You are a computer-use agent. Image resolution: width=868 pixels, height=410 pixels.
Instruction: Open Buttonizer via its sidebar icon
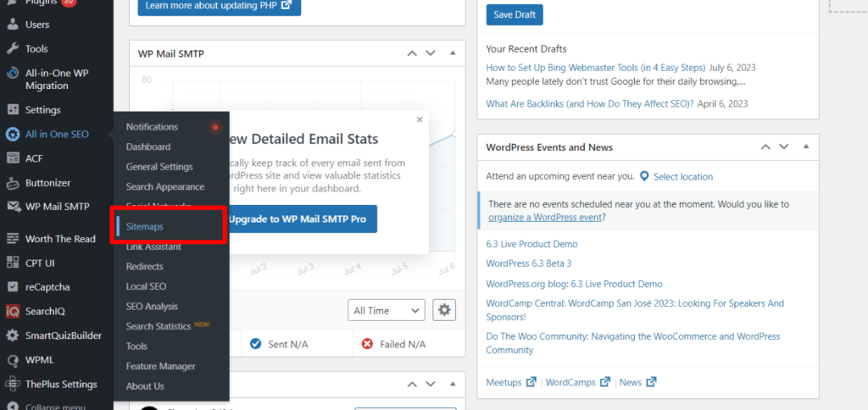click(13, 183)
